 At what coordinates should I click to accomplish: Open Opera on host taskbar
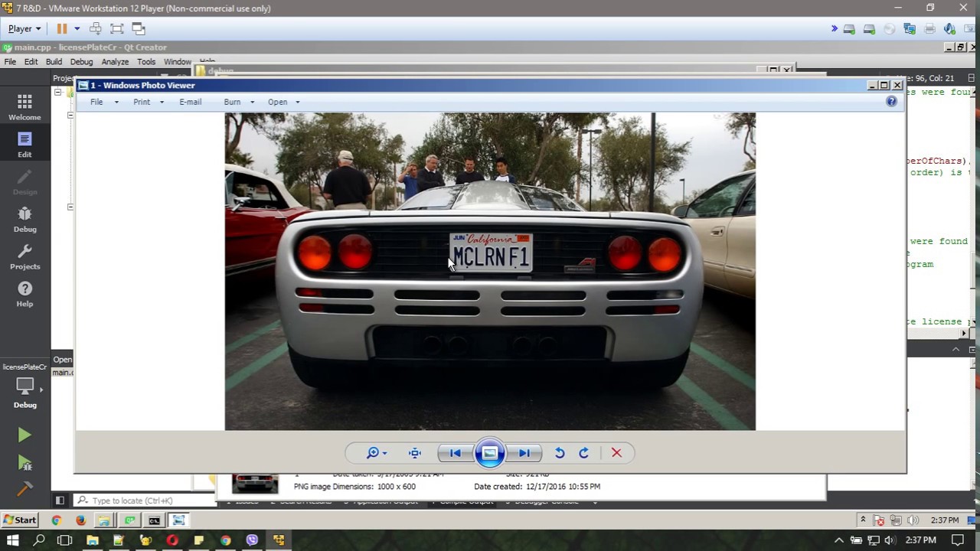[x=172, y=540]
